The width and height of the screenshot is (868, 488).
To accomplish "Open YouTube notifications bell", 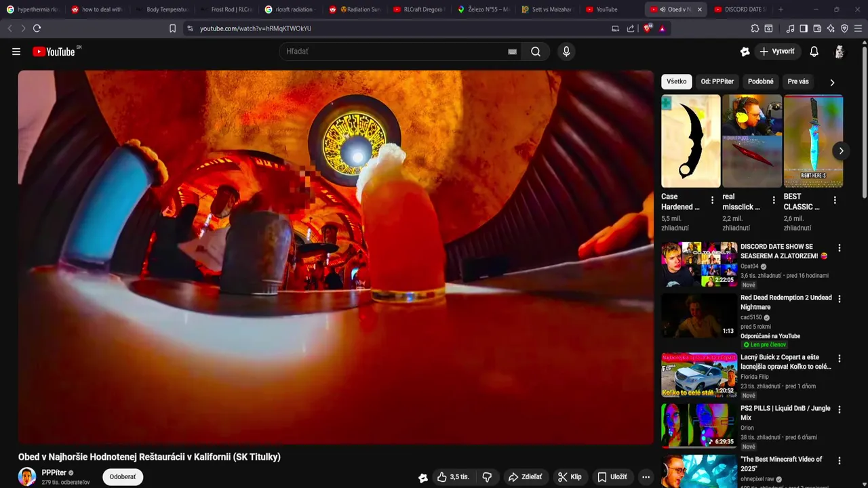I will 814,52.
